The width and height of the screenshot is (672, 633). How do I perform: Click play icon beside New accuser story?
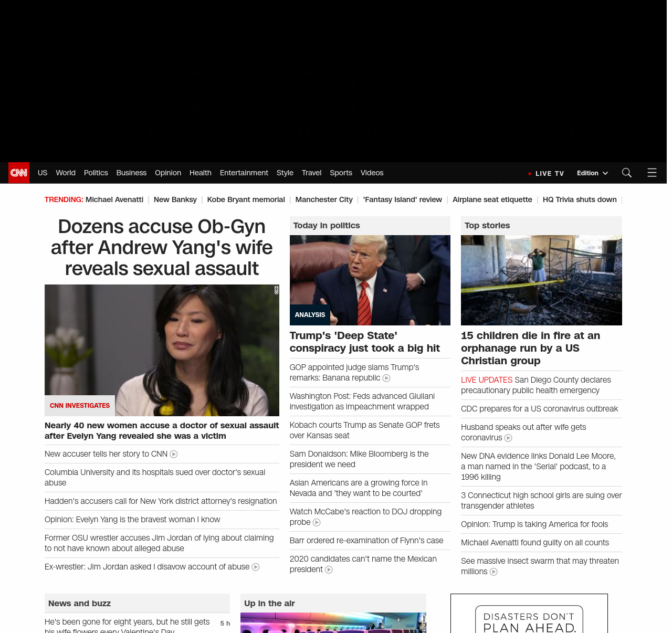[174, 455]
